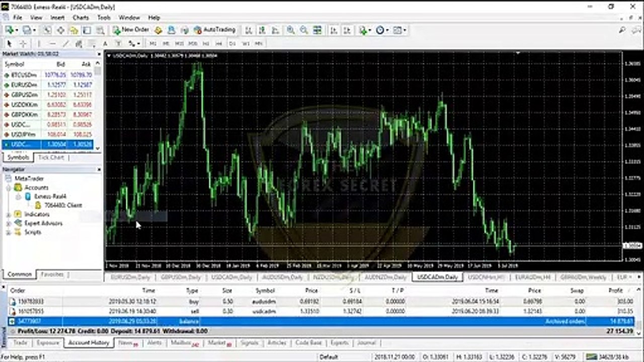This screenshot has height=362, width=644.
Task: Switch to the M1 timeframe
Action: [153, 44]
